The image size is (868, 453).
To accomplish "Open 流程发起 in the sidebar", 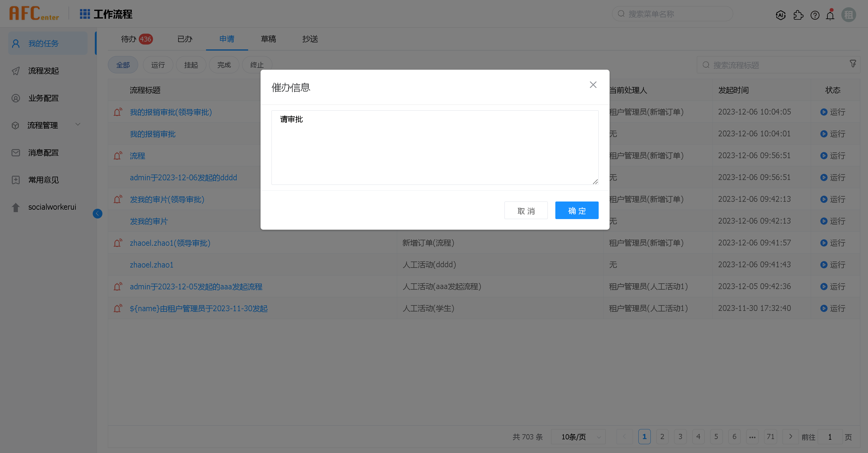I will coord(43,71).
